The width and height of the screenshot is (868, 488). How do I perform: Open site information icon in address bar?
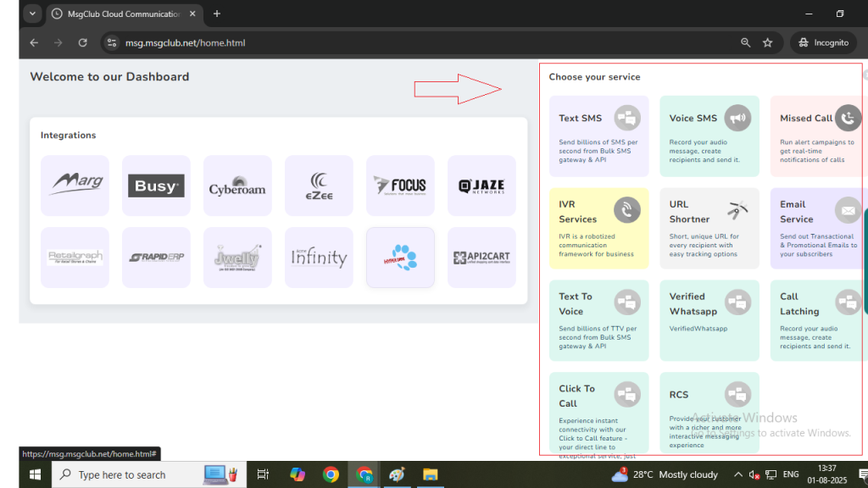(111, 42)
